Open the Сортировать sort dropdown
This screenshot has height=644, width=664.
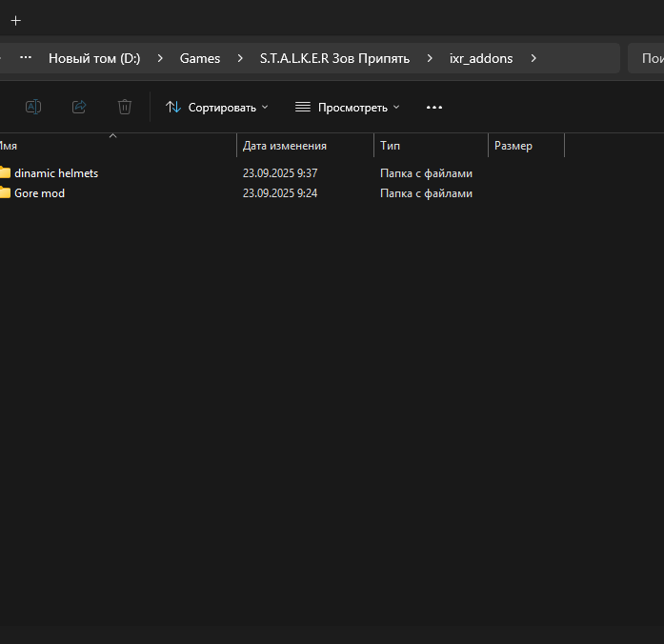pyautogui.click(x=217, y=108)
